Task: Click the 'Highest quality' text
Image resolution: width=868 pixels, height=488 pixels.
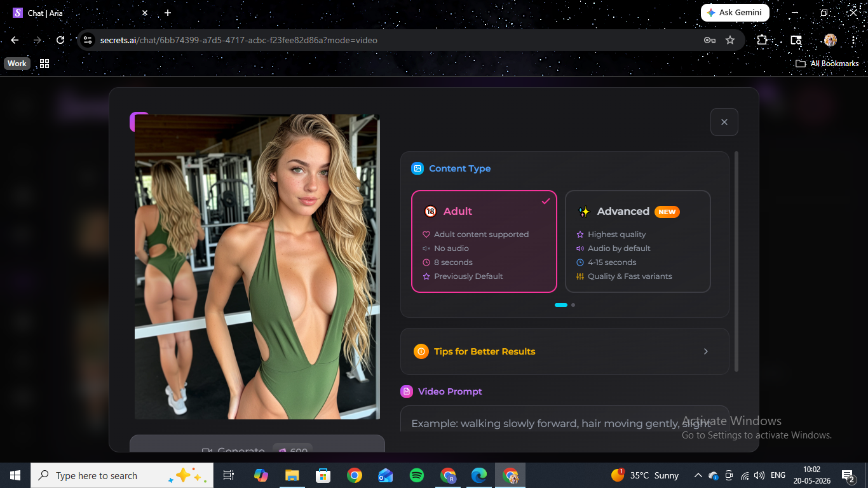Action: coord(616,234)
